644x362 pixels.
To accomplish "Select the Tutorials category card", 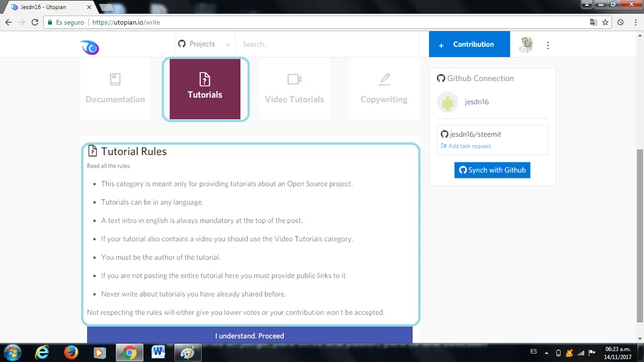I will (x=205, y=89).
